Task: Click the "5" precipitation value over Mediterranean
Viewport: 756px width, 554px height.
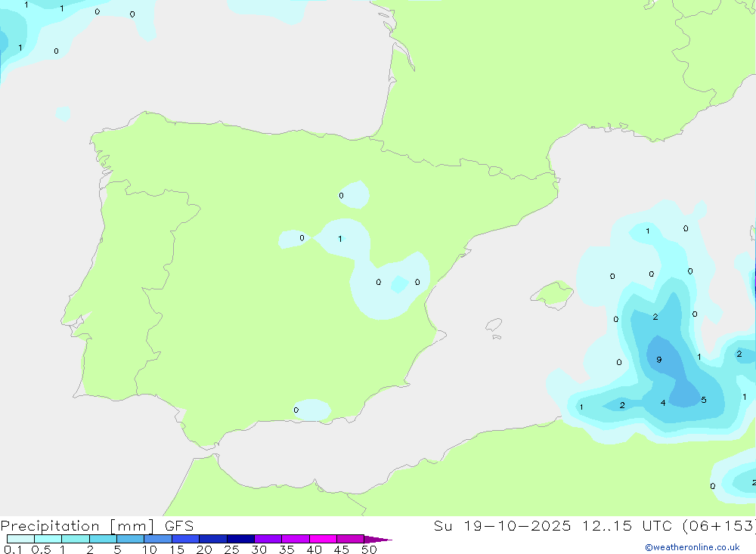Action: click(x=704, y=400)
